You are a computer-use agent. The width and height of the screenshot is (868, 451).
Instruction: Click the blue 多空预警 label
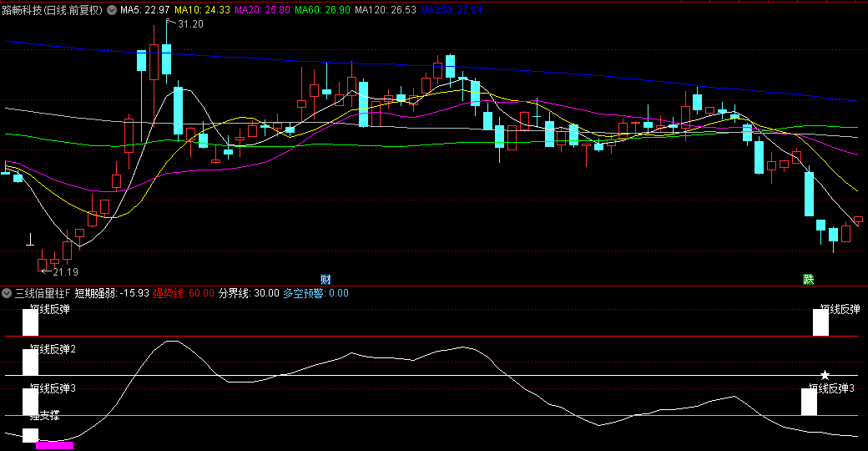[315, 293]
